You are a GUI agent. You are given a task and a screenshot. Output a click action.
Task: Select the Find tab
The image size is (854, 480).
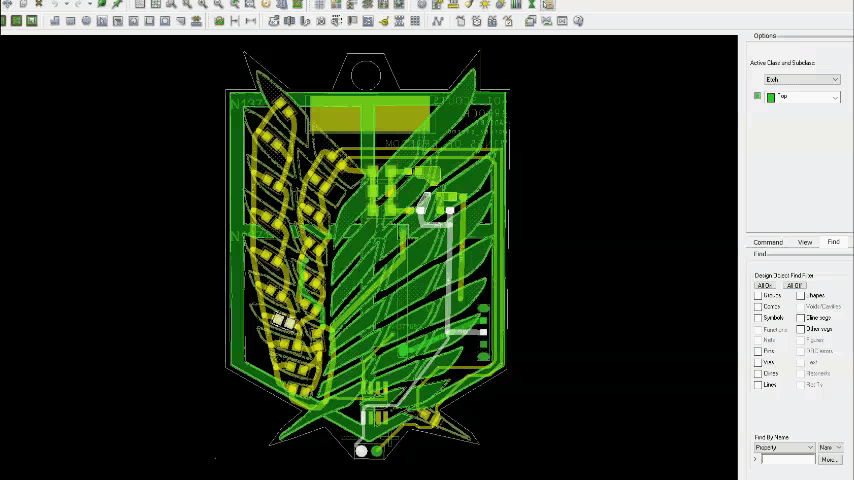(833, 242)
